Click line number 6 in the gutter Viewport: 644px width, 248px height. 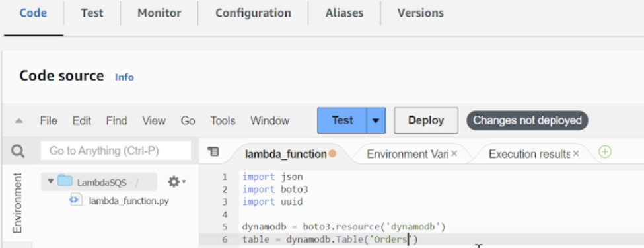[x=225, y=239]
